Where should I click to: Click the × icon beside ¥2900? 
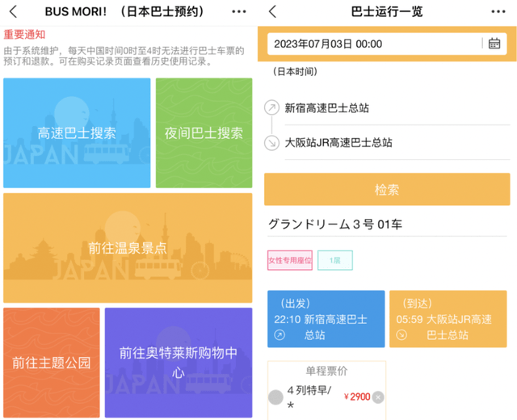[x=378, y=397]
